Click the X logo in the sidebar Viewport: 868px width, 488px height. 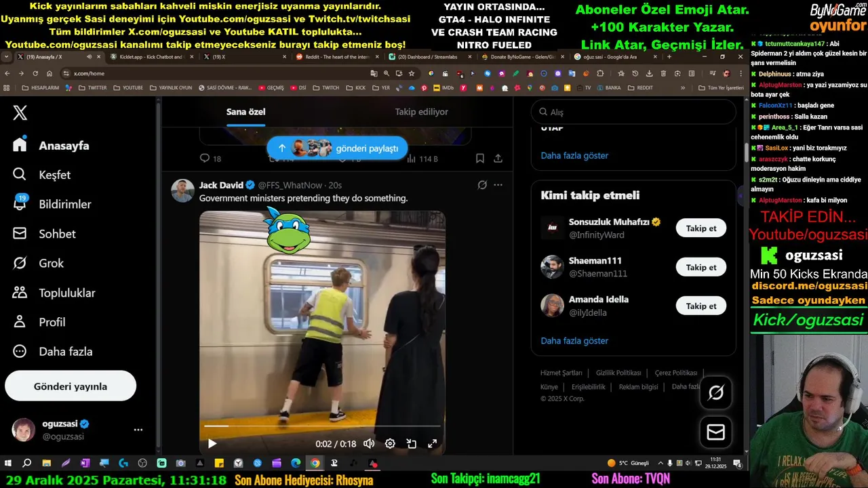point(20,113)
